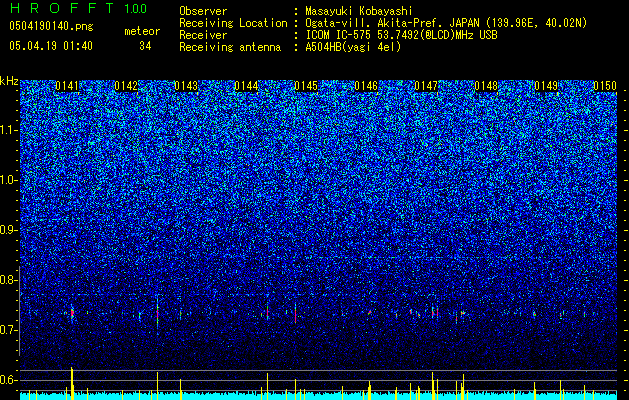Click the 0147 time marker

[x=426, y=86]
